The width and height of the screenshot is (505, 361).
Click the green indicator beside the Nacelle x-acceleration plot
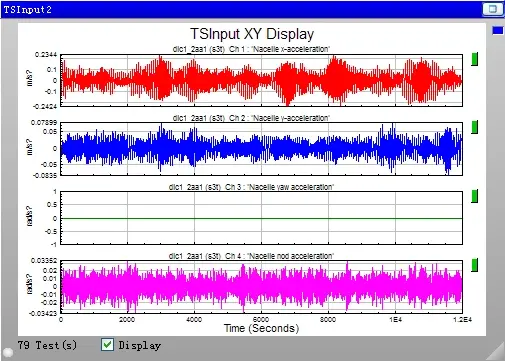tap(474, 59)
